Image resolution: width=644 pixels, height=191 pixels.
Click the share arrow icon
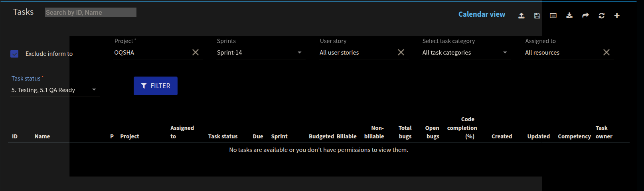tap(585, 16)
